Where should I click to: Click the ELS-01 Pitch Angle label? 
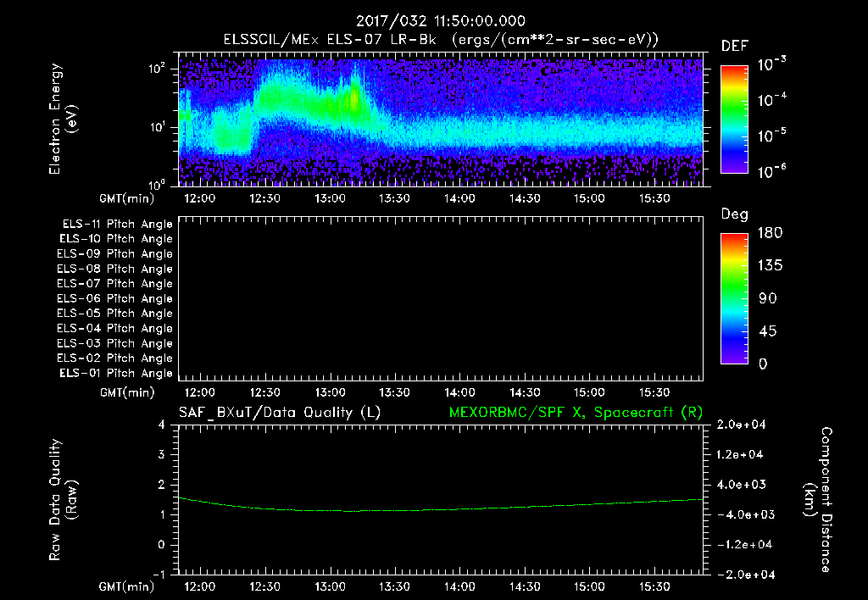coord(115,373)
